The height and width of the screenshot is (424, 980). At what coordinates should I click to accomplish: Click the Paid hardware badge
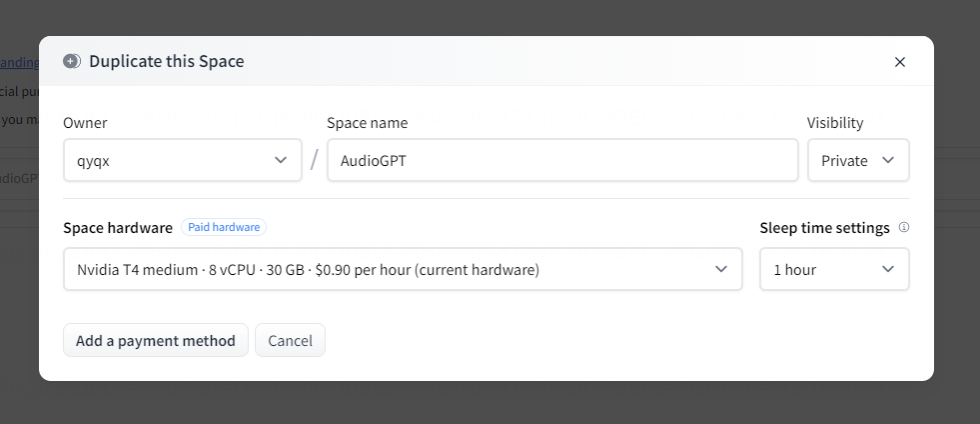(224, 227)
